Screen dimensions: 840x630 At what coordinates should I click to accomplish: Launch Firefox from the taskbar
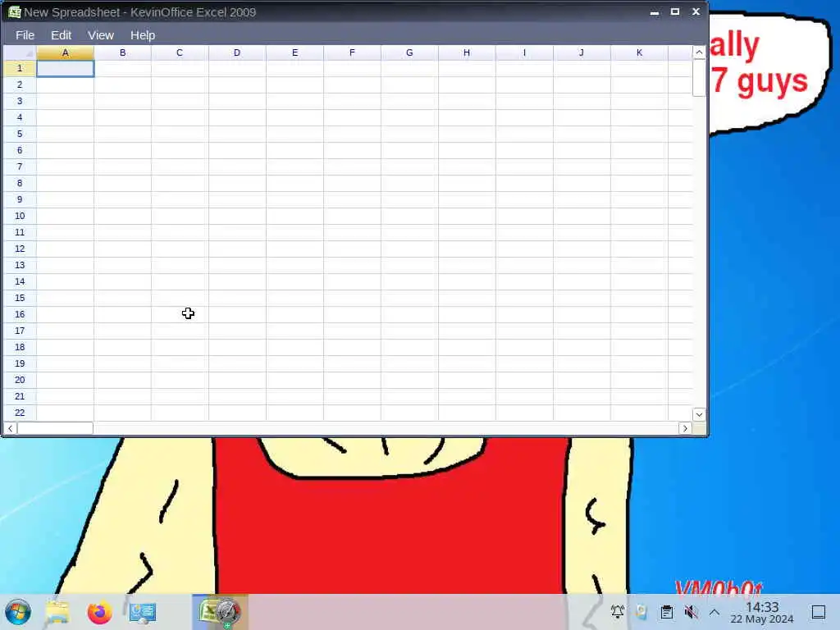99,612
